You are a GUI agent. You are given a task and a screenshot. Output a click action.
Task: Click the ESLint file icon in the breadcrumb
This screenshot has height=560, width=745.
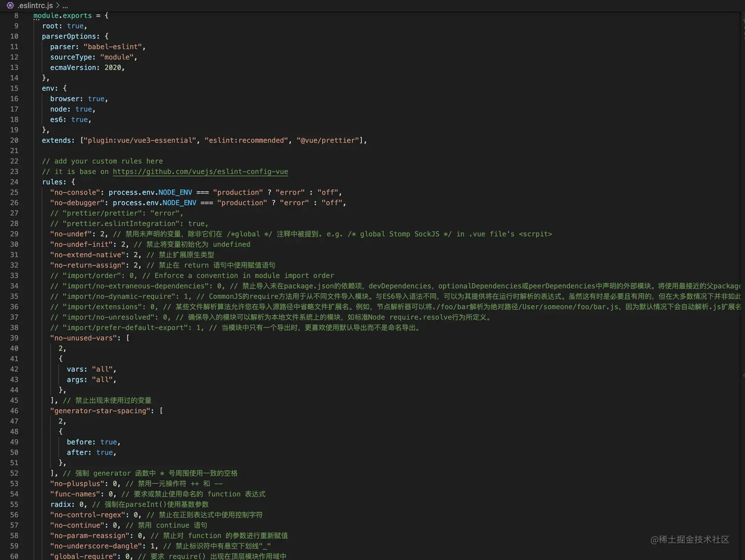[x=10, y=5]
